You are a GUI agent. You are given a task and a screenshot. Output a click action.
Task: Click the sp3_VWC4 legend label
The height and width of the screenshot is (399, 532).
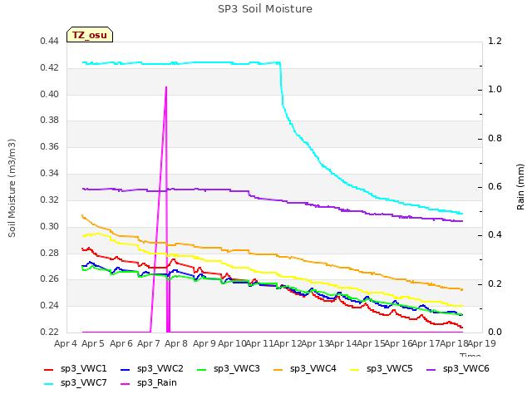tap(313, 368)
